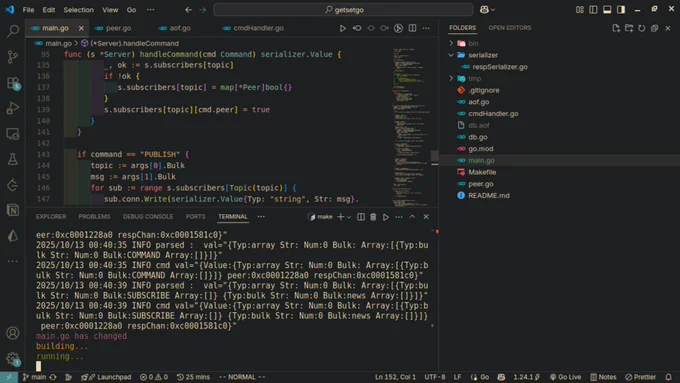Refresh the Folders explorer
This screenshot has width=680, height=383.
click(x=642, y=28)
